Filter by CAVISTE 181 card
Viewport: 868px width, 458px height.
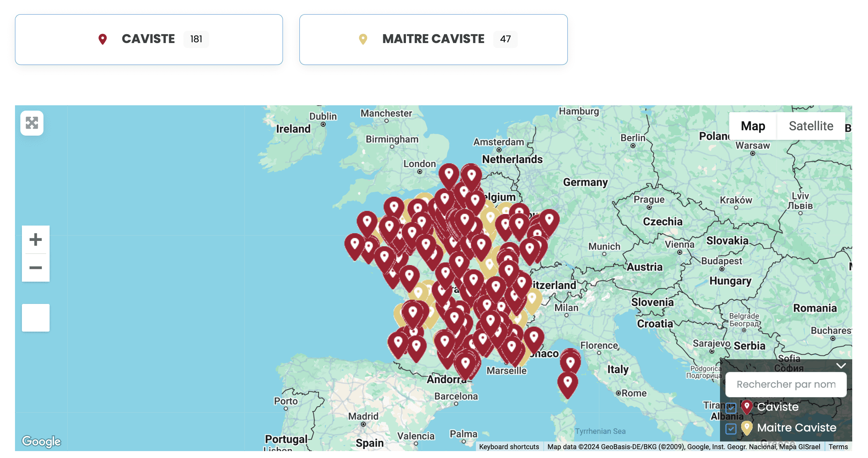(149, 40)
